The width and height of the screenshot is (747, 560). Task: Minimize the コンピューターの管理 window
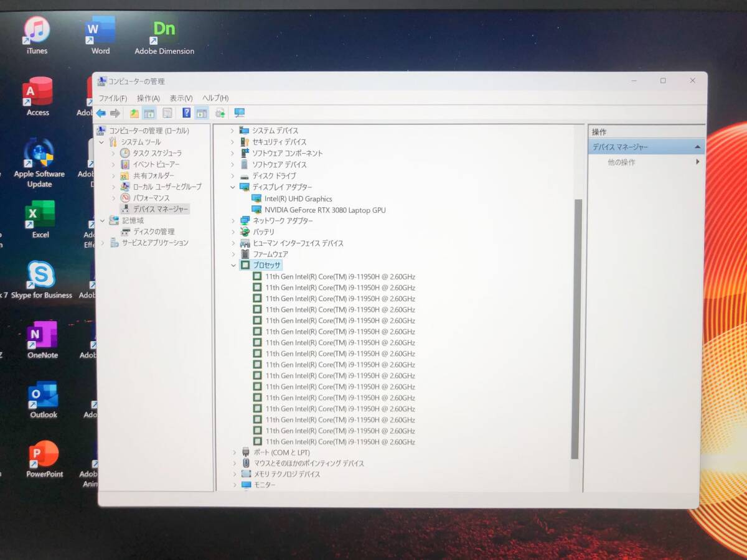(x=634, y=81)
